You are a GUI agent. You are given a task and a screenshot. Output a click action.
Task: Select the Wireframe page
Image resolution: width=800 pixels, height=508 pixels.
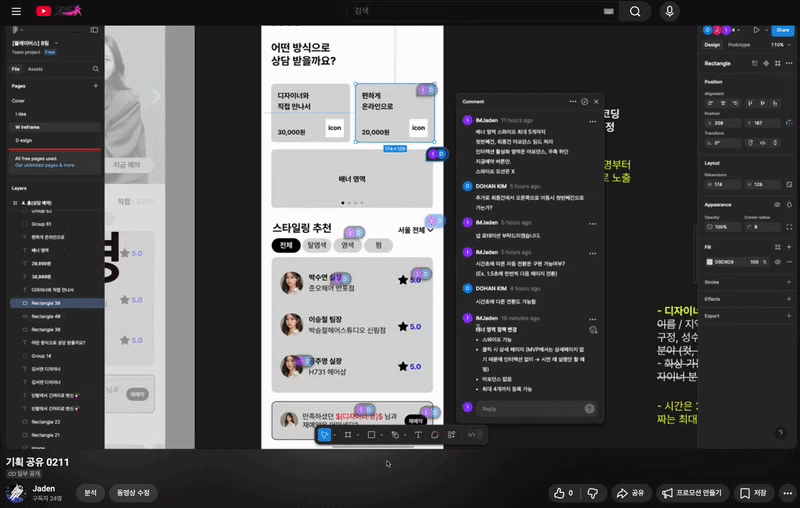55,127
